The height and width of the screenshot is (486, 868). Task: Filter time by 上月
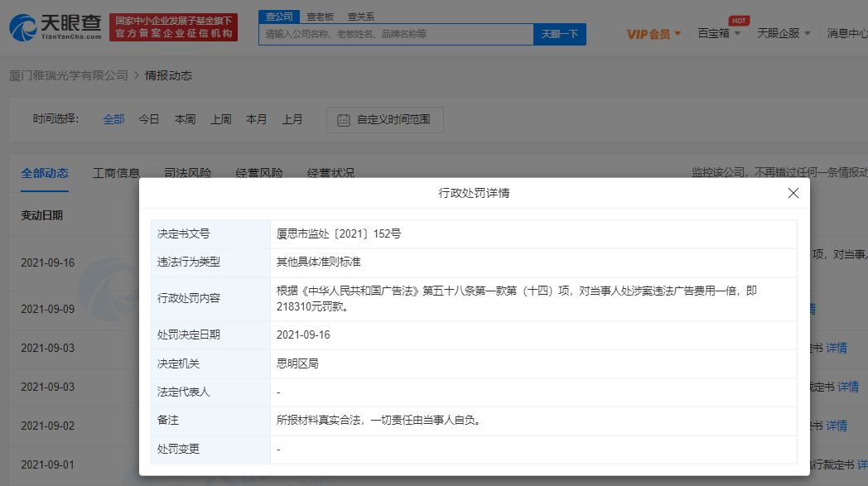[292, 119]
